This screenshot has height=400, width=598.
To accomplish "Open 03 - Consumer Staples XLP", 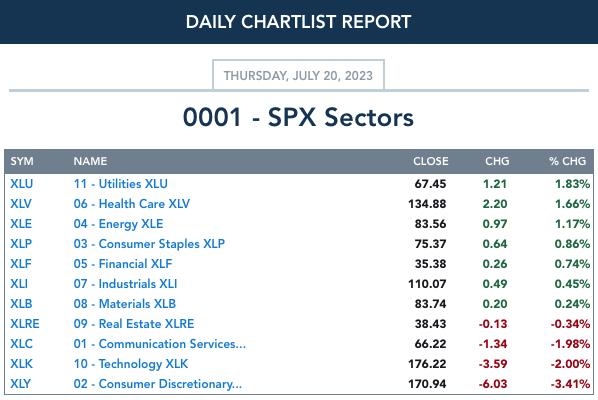I will [149, 244].
